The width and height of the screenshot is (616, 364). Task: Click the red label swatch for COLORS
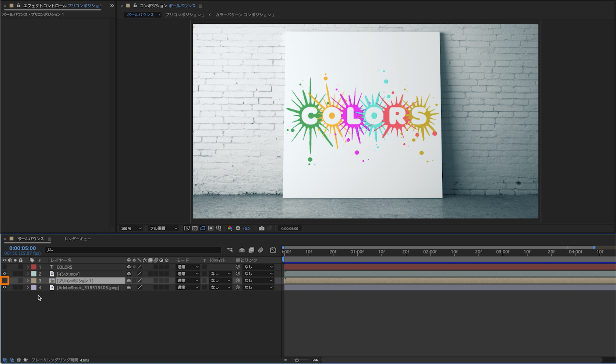(x=34, y=267)
